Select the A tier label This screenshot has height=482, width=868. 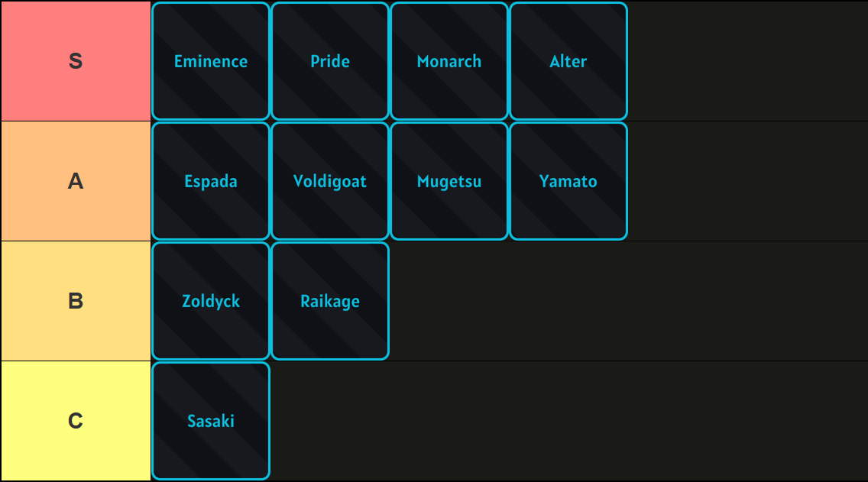76,181
